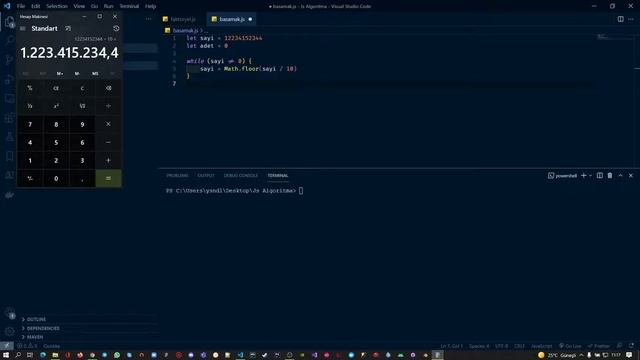Open the taskbar search magnifier
Viewport: 640px width, 360px height.
(18, 355)
